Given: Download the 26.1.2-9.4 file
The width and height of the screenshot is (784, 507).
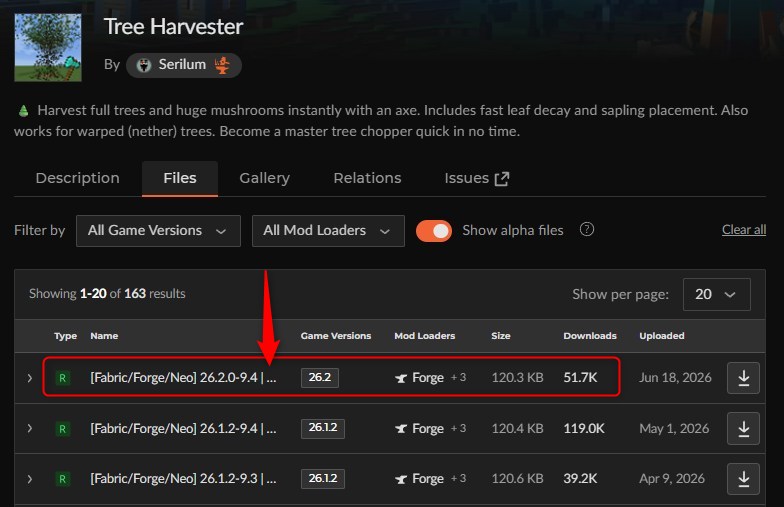Looking at the screenshot, I should [743, 428].
